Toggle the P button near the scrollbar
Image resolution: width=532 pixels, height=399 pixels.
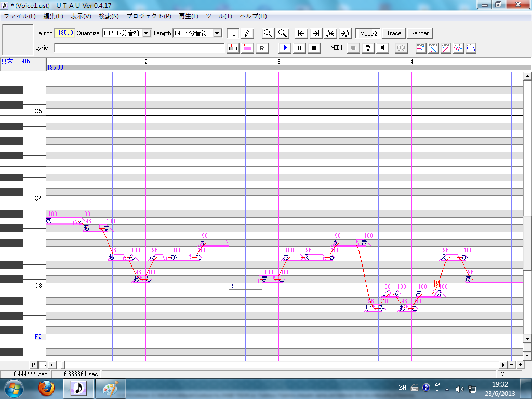pos(33,365)
